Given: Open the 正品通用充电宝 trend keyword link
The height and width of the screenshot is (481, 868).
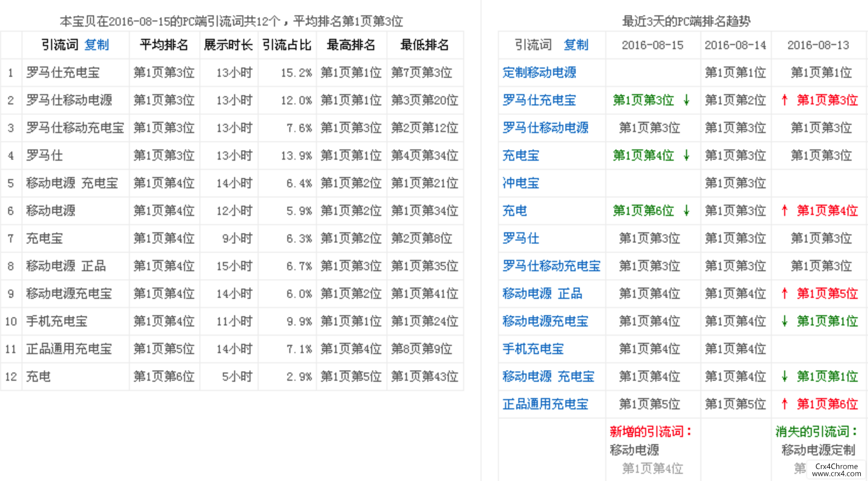Looking at the screenshot, I should pos(545,404).
